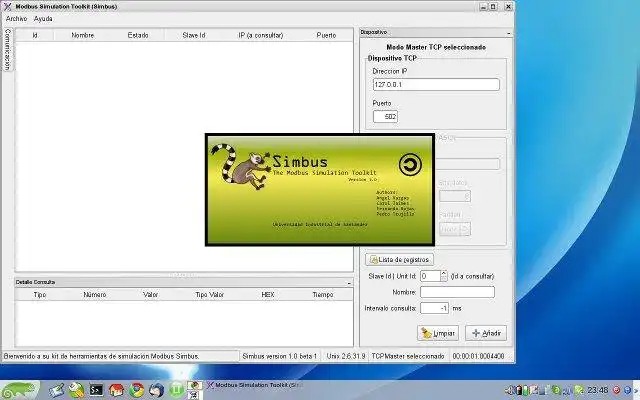
Task: Select the vertical Comunicacion side tab
Action: pyautogui.click(x=8, y=49)
